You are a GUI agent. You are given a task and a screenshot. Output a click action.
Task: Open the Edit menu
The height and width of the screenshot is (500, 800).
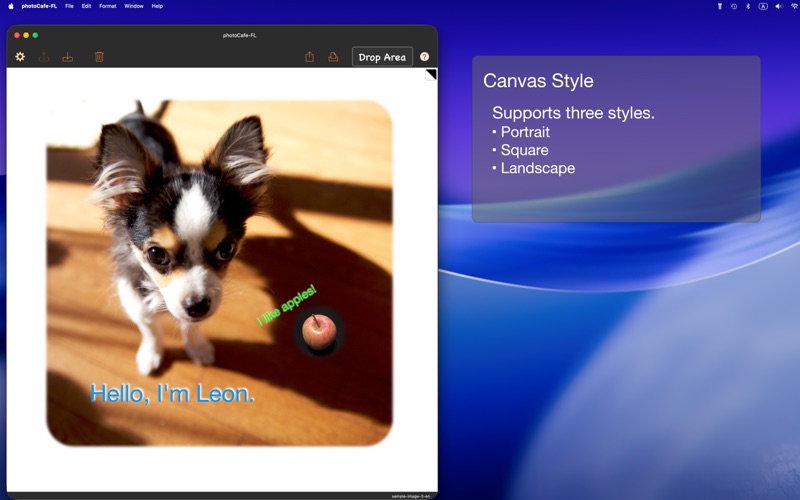[86, 6]
